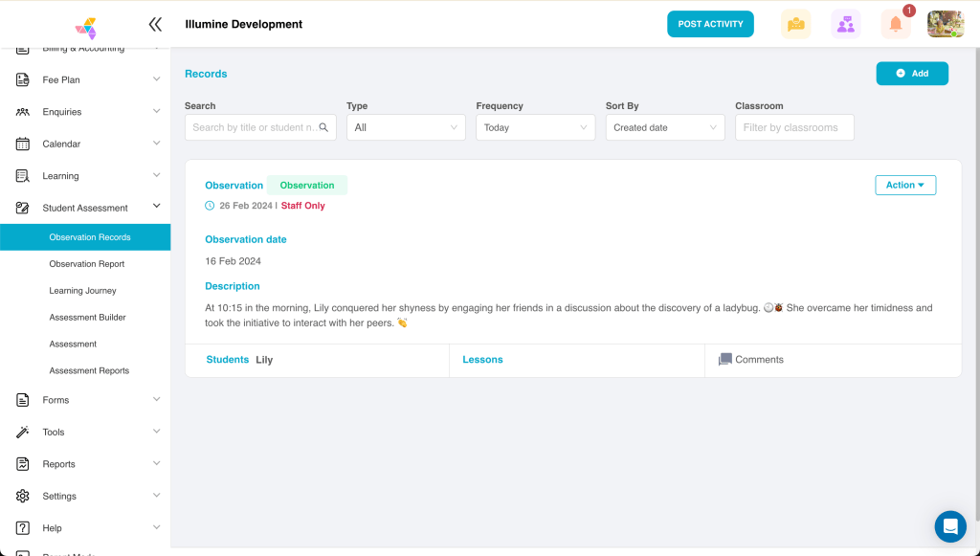This screenshot has width=980, height=556.
Task: Open the chat support bubble icon
Action: (949, 525)
